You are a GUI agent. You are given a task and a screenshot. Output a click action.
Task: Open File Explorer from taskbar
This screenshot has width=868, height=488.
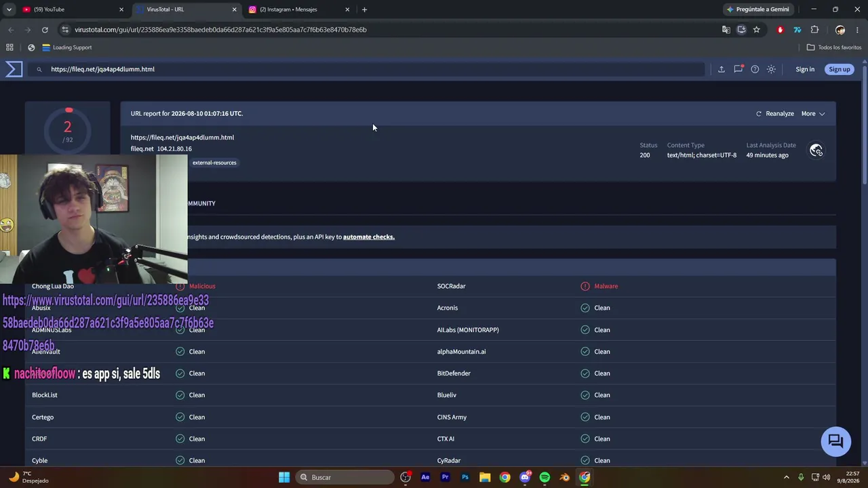click(x=485, y=477)
